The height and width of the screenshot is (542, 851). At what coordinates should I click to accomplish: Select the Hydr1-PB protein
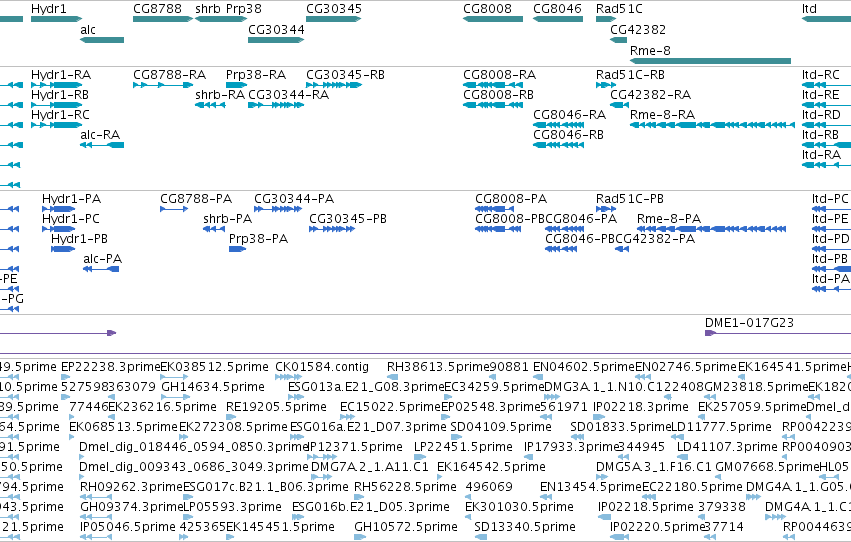[x=62, y=249]
